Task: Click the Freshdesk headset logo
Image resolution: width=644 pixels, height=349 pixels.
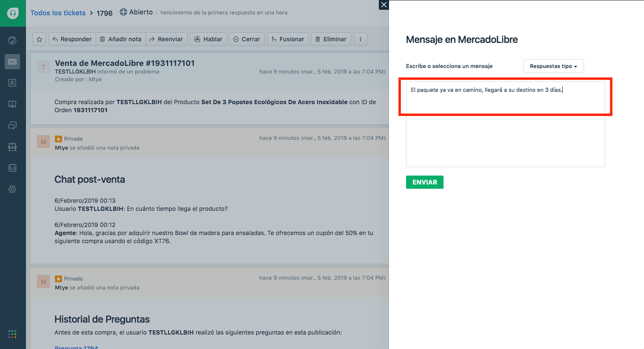Action: [x=13, y=13]
